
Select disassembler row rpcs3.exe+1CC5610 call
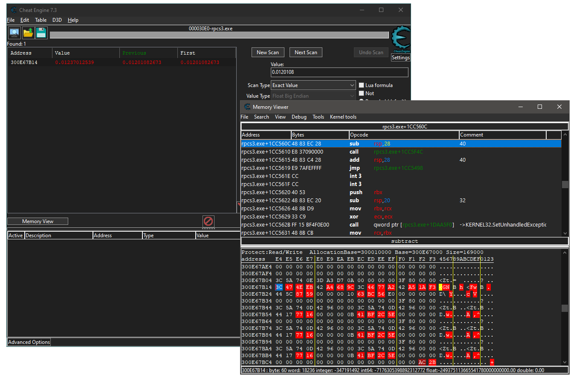(401, 152)
